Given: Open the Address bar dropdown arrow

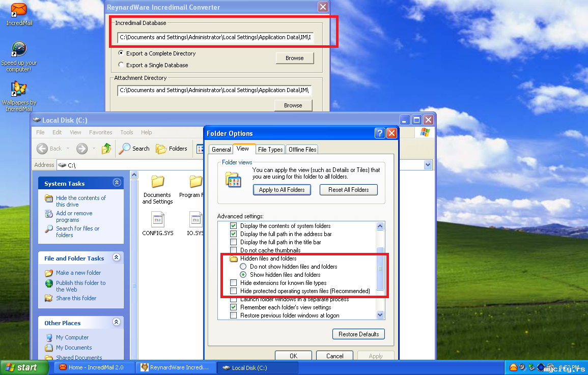Looking at the screenshot, I should coord(428,165).
